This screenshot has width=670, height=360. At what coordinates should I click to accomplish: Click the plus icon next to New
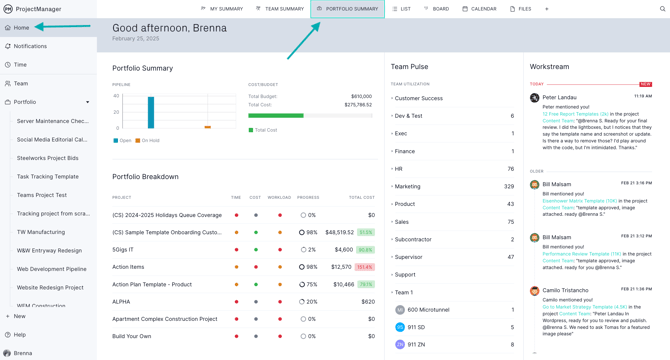[x=8, y=316]
